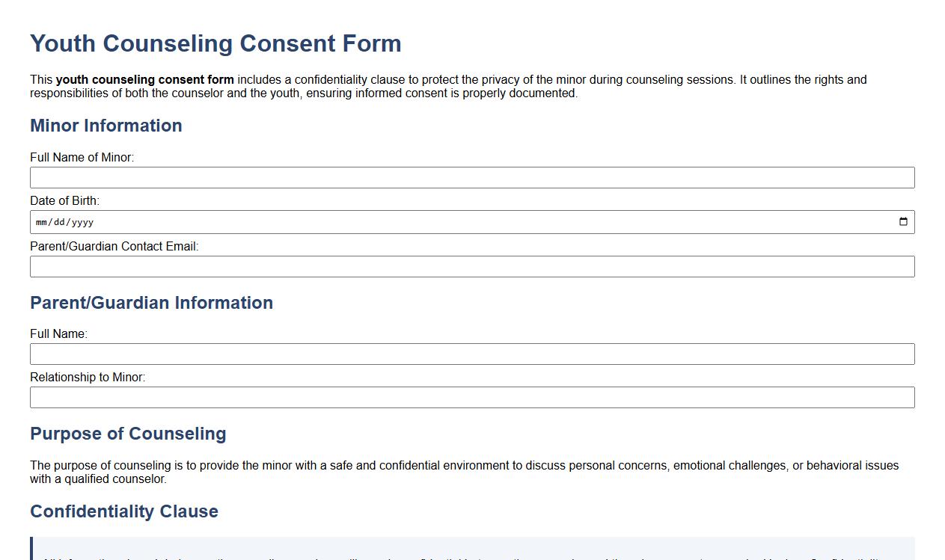
Task: Click the Full Name of Minor label
Action: [x=82, y=157]
